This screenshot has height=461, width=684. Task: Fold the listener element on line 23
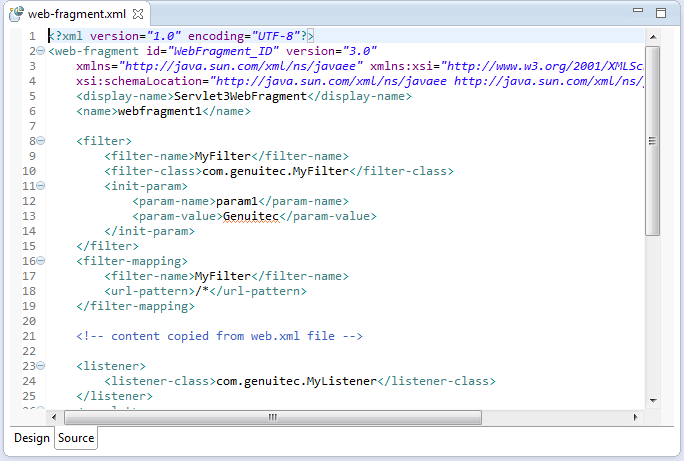pyautogui.click(x=40, y=366)
